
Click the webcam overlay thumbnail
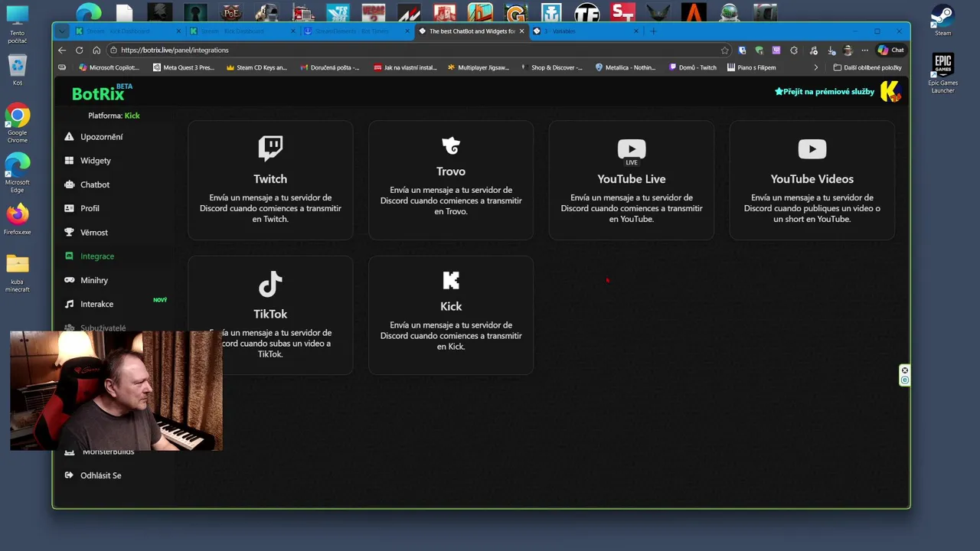click(116, 390)
